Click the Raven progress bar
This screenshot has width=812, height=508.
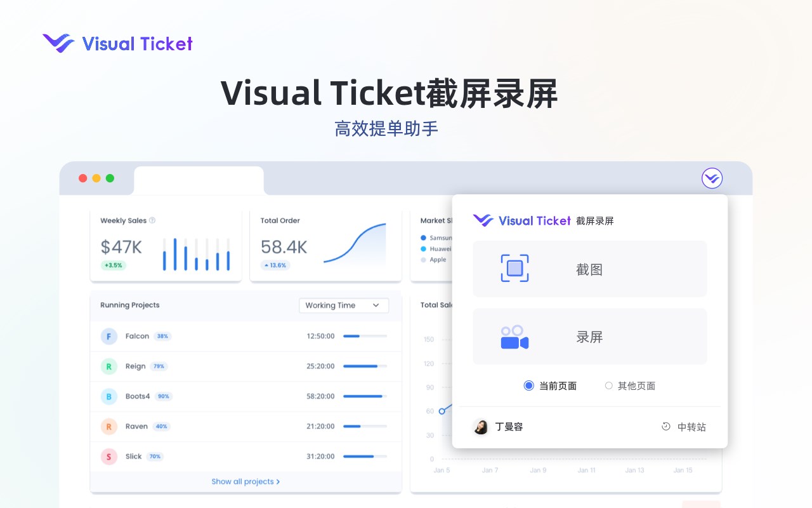(365, 426)
